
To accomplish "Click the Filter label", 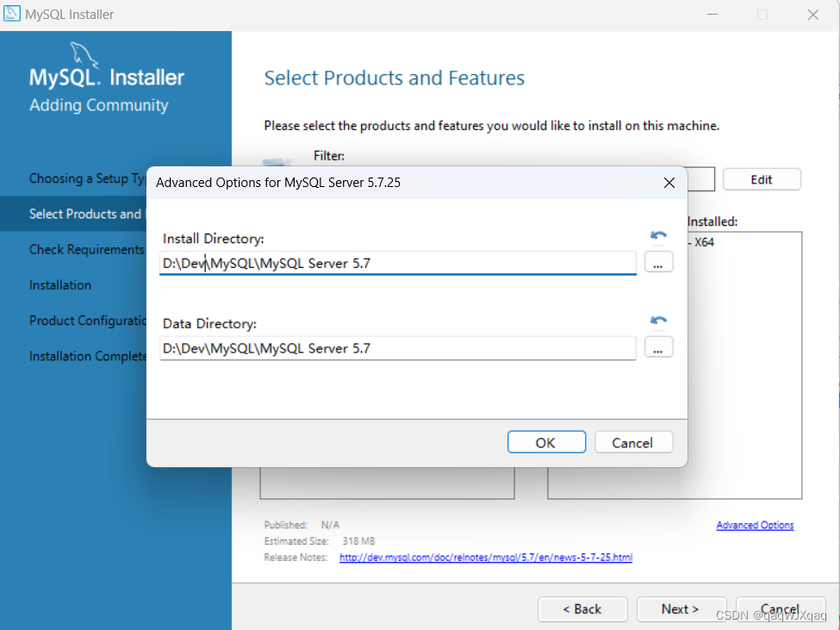I will [x=329, y=156].
